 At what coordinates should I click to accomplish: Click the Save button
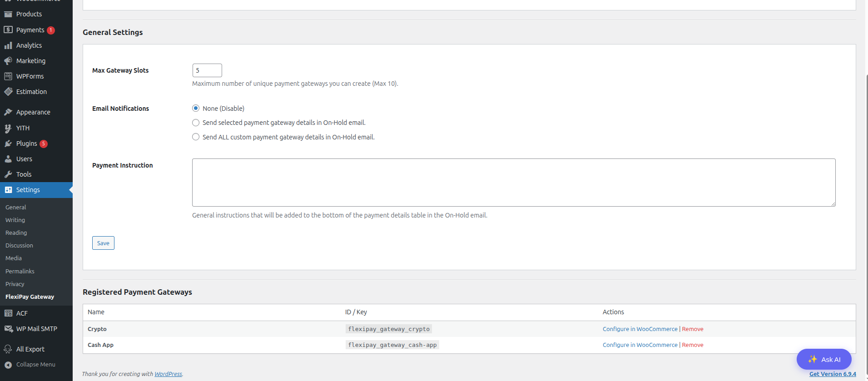click(x=103, y=243)
